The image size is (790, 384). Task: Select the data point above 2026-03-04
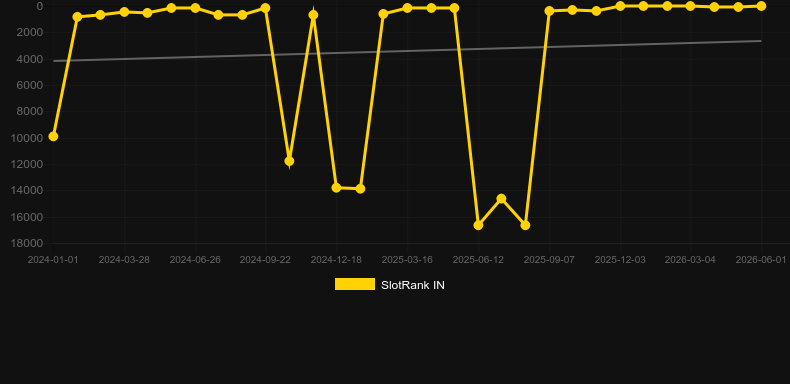pos(690,6)
